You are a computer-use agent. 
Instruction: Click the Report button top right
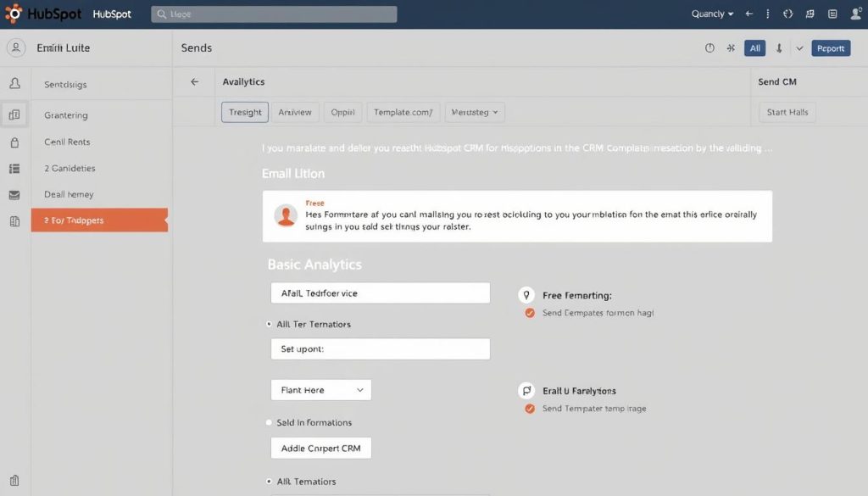click(x=831, y=48)
